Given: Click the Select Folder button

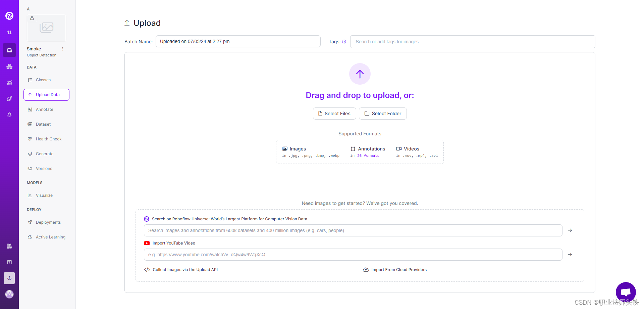Looking at the screenshot, I should (x=383, y=114).
